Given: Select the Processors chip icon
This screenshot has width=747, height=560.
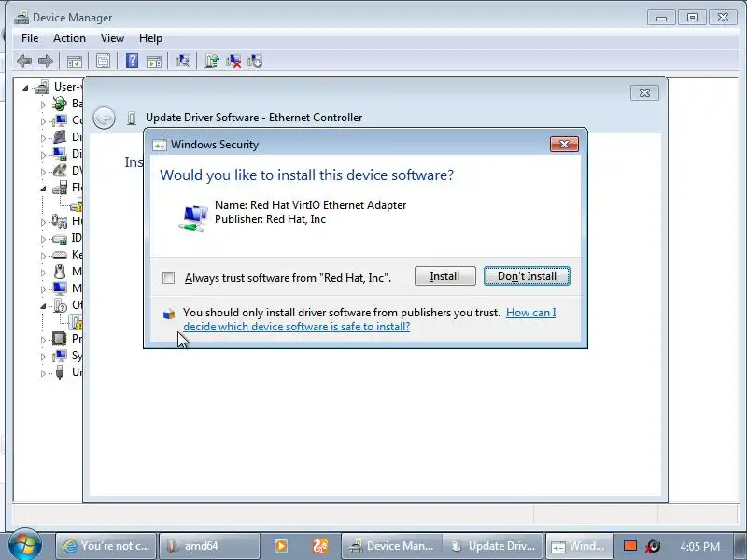Looking at the screenshot, I should (60, 339).
